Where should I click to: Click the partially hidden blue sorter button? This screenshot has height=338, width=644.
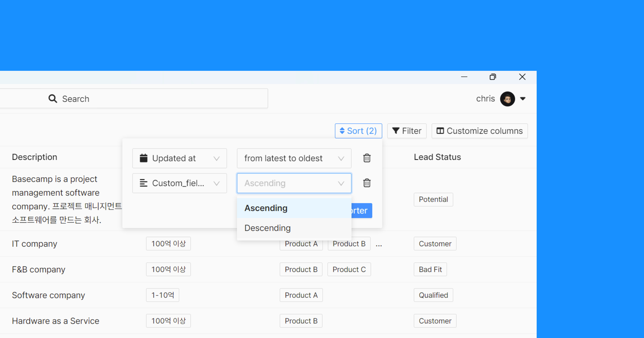pos(362,211)
